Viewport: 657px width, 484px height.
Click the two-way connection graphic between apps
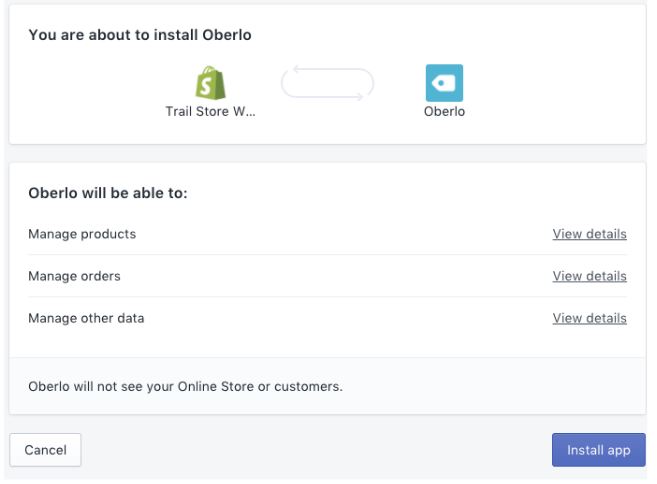click(x=327, y=83)
